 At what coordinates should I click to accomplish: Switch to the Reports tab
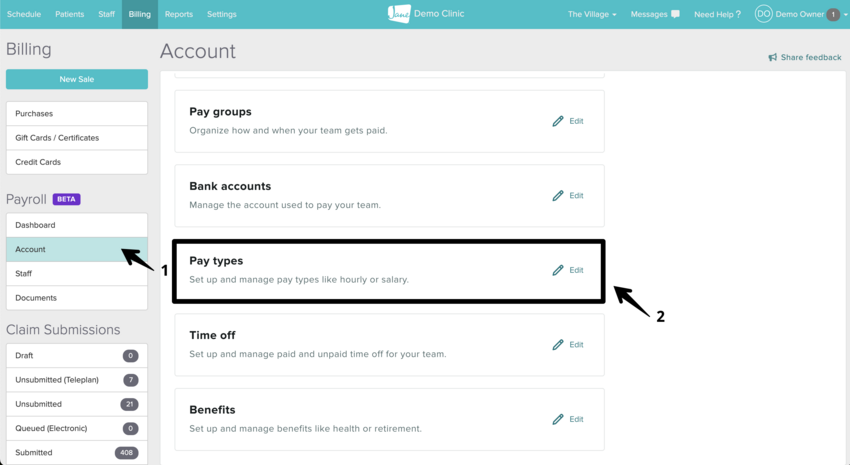(179, 14)
